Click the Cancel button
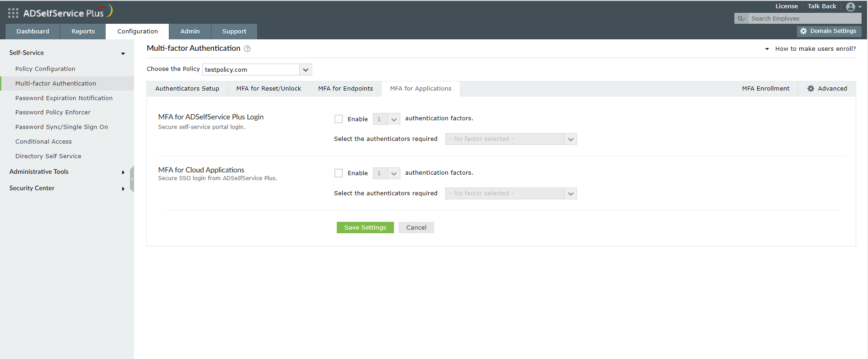Screen dimensions: 868x359 point(416,228)
